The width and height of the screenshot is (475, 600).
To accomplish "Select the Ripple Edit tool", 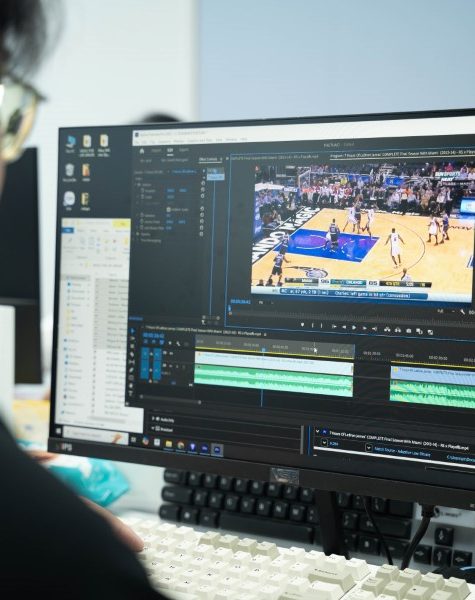I will [x=132, y=346].
